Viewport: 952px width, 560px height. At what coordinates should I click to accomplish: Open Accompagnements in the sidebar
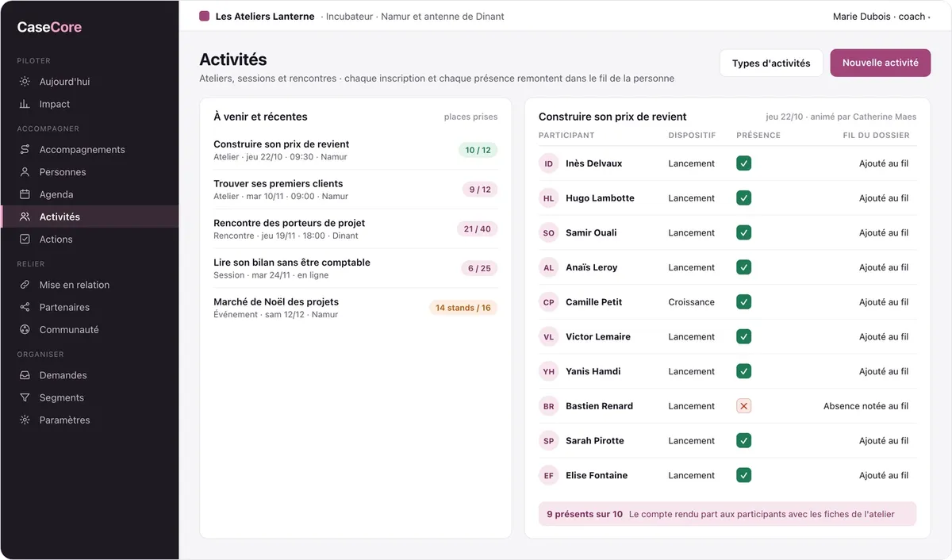pos(89,150)
